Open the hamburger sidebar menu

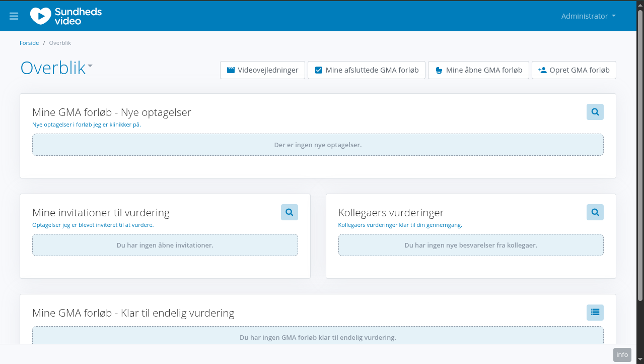(14, 16)
